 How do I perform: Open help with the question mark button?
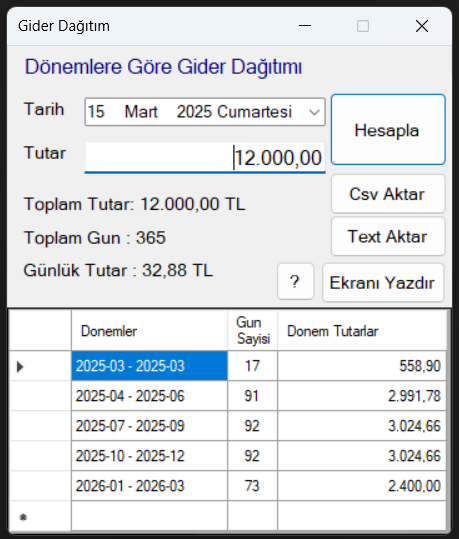pyautogui.click(x=295, y=282)
